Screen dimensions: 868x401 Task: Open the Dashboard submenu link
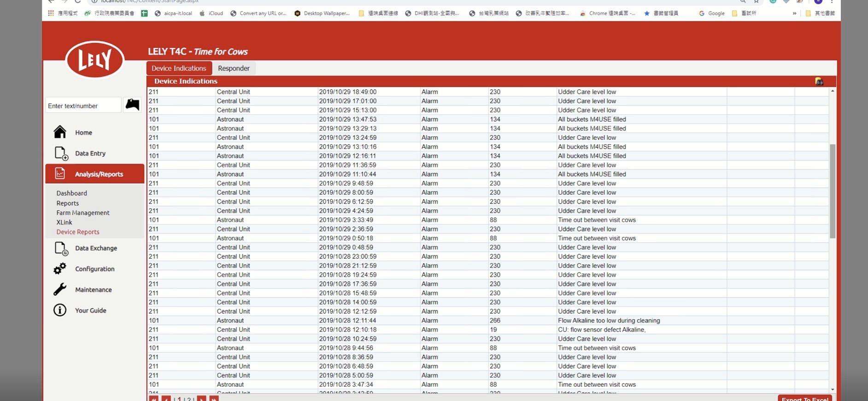(x=71, y=193)
